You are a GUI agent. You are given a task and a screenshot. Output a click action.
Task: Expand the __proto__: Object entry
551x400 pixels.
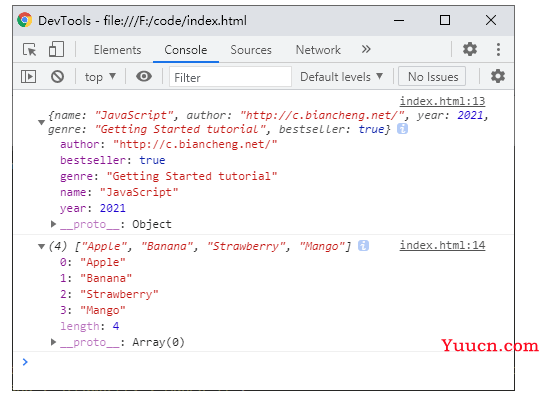pos(53,224)
